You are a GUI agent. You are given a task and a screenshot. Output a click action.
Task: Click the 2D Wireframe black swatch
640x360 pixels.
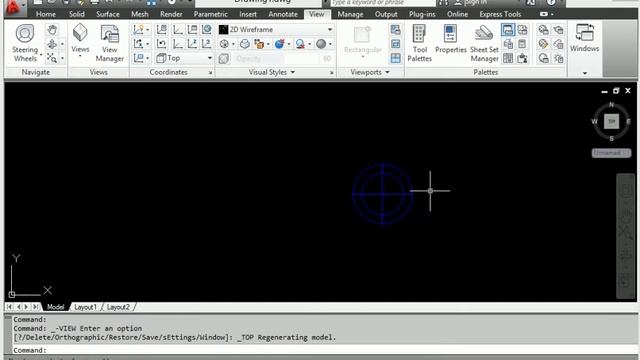(223, 29)
